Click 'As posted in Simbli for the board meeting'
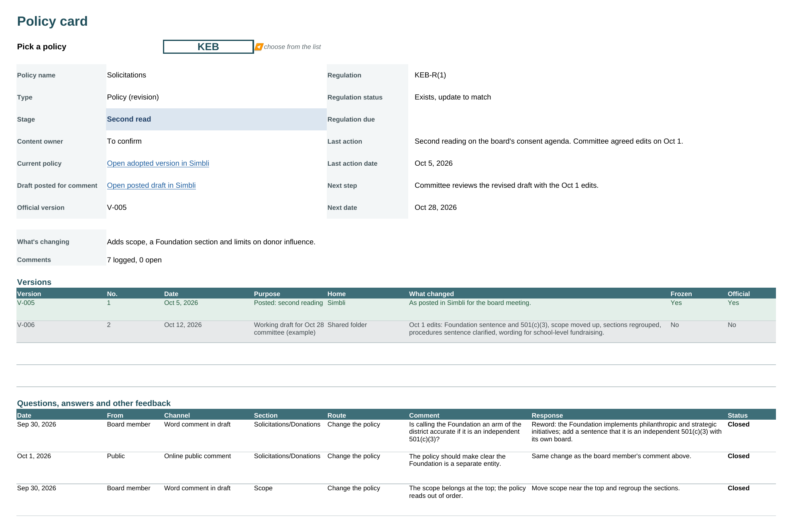The height and width of the screenshot is (532, 792). [x=470, y=303]
